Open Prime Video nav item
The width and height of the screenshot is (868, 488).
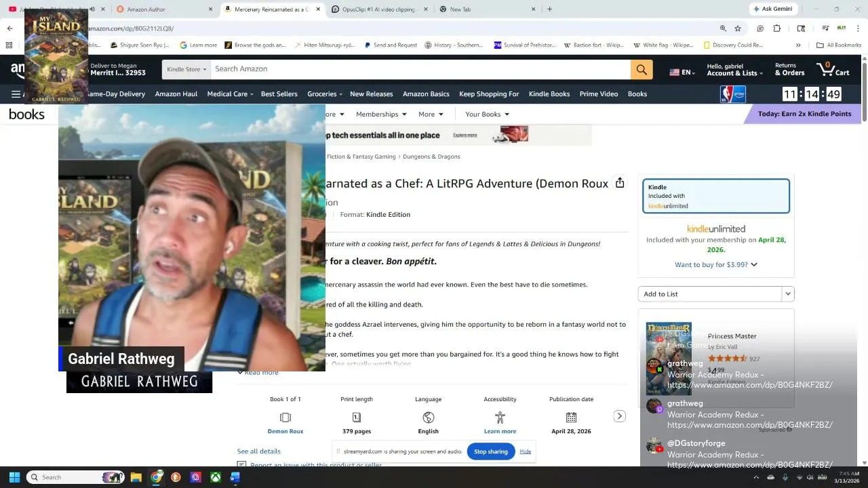coord(599,94)
